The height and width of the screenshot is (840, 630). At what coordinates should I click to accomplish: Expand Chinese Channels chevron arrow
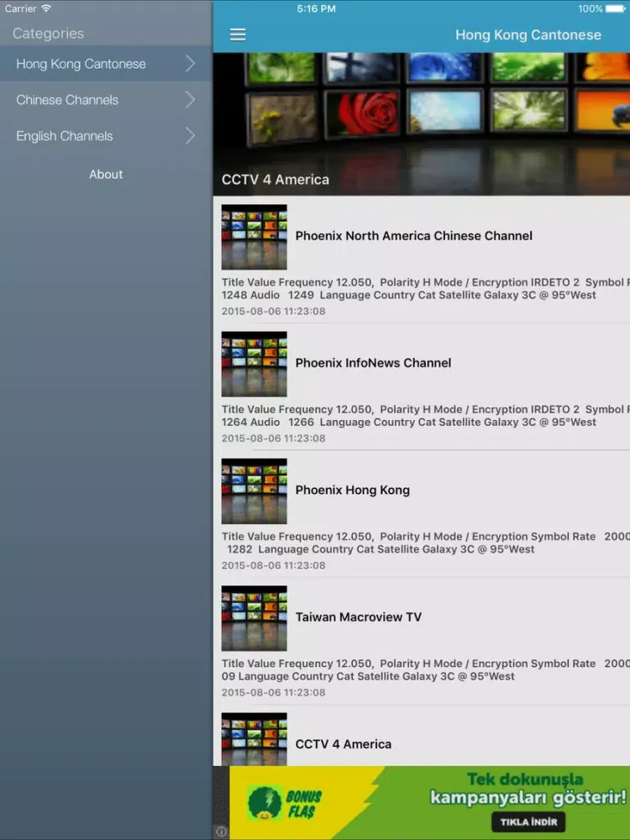(x=190, y=100)
